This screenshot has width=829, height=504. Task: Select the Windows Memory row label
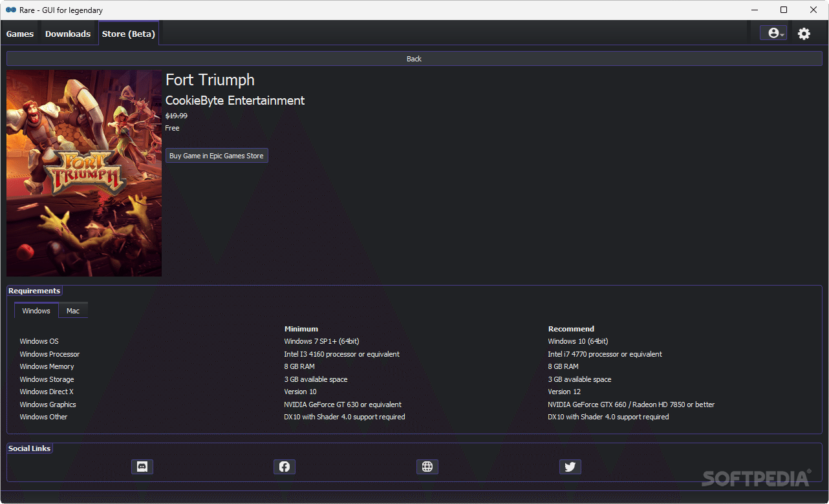47,366
